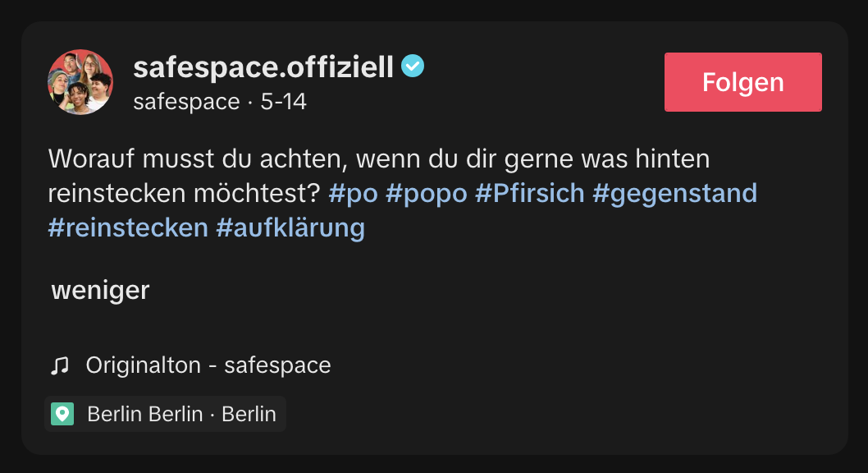This screenshot has width=868, height=473.
Task: Click the word "safespace" in the sound label
Action: pos(277,365)
